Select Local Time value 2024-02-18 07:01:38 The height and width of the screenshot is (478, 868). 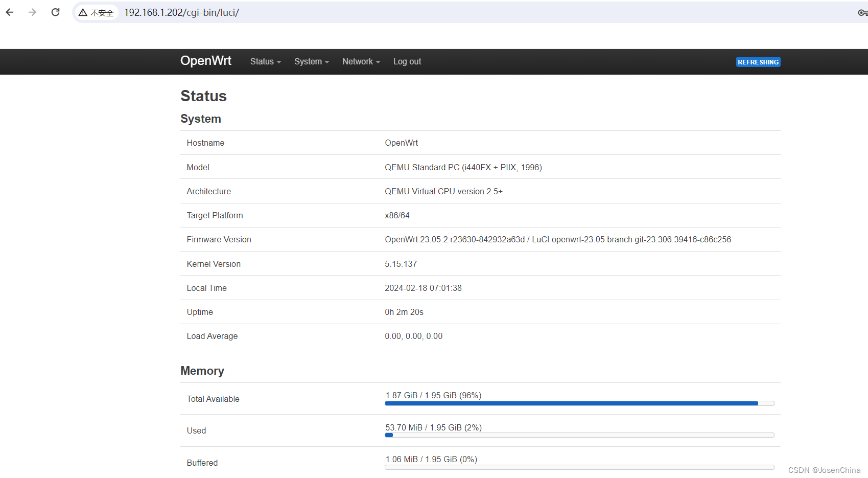(423, 288)
